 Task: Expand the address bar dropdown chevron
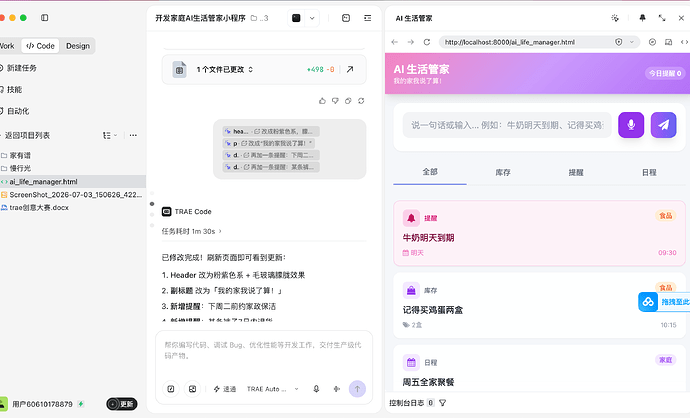click(x=632, y=42)
